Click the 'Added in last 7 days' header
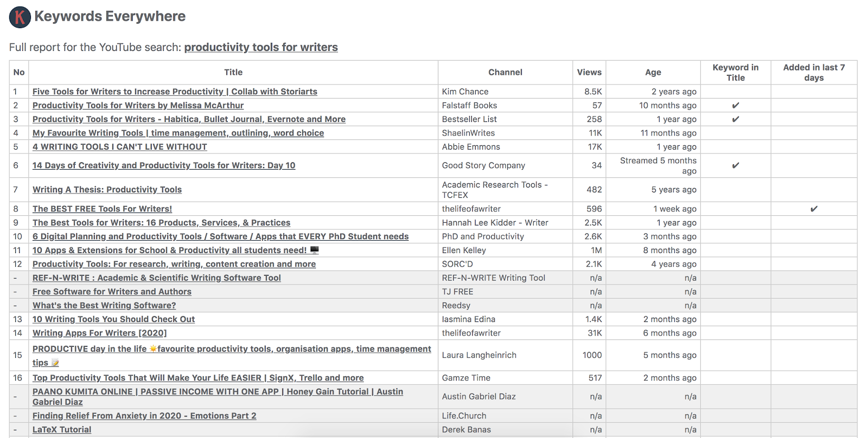 pos(814,73)
